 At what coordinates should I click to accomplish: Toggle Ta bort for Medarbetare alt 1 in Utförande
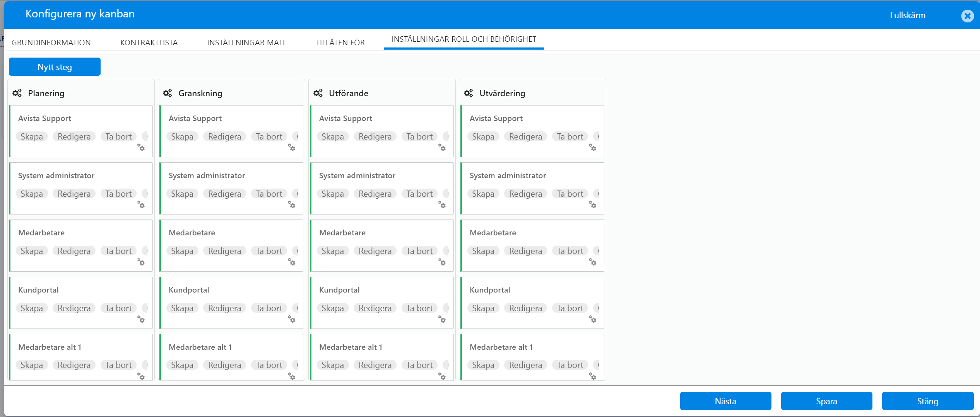pyautogui.click(x=420, y=365)
